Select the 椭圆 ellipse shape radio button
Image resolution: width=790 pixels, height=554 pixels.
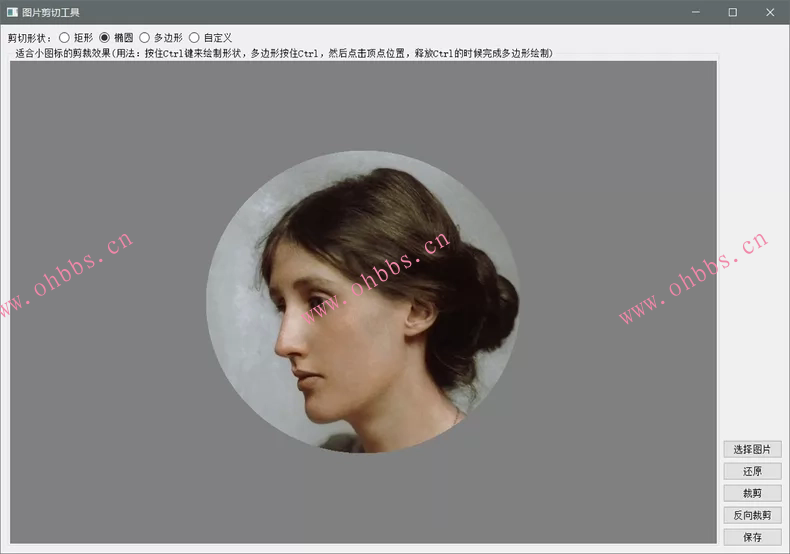pos(104,38)
